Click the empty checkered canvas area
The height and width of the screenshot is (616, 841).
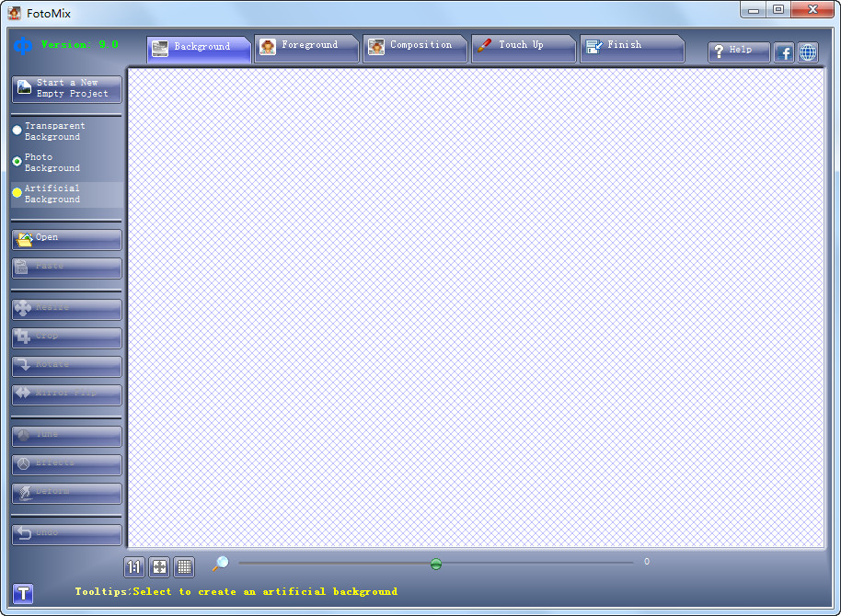pyautogui.click(x=476, y=308)
